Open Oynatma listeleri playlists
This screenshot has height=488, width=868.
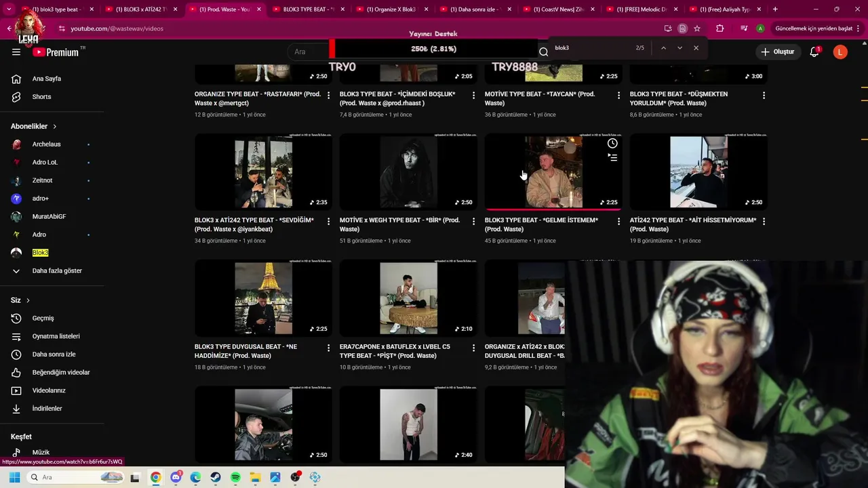point(56,336)
